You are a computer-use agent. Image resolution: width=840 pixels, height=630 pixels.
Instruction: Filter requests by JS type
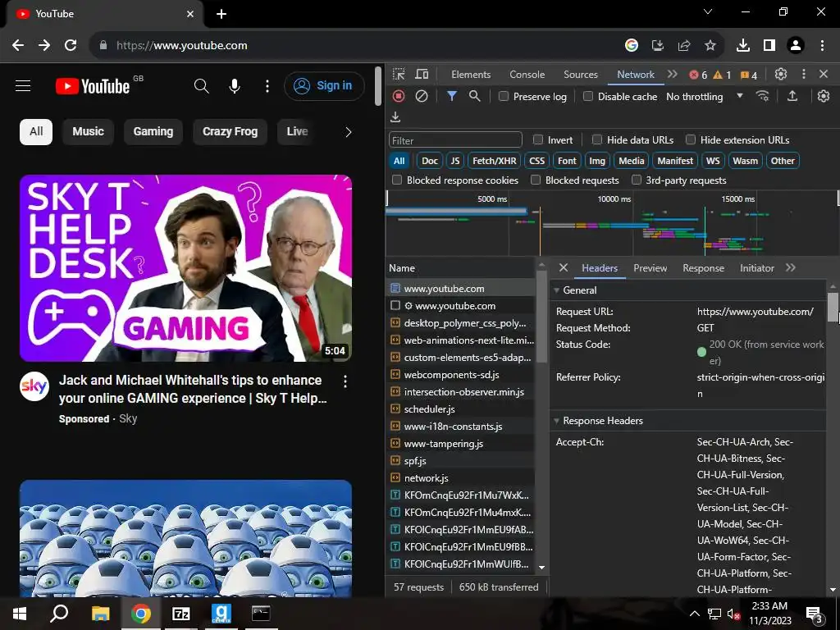coord(454,161)
